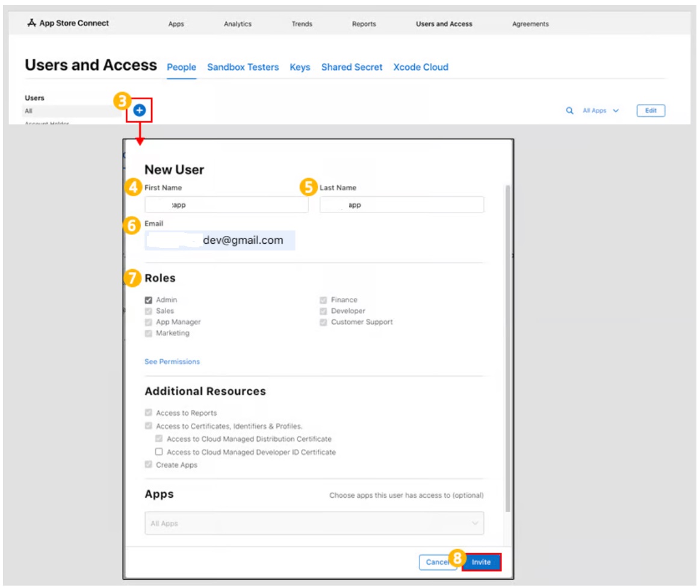
Task: Click the search magnifier icon
Action: tap(569, 111)
